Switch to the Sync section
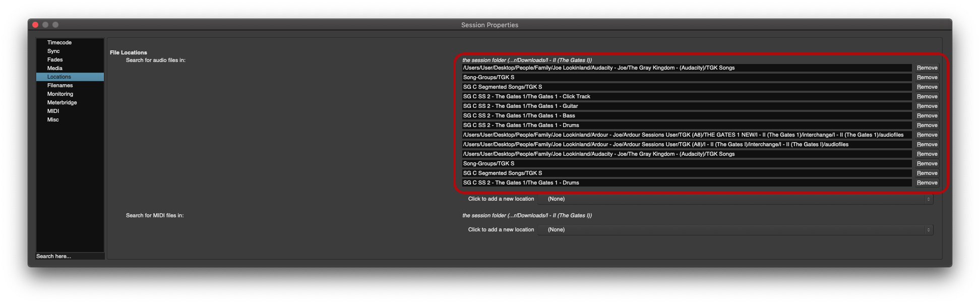The width and height of the screenshot is (980, 304). point(53,51)
